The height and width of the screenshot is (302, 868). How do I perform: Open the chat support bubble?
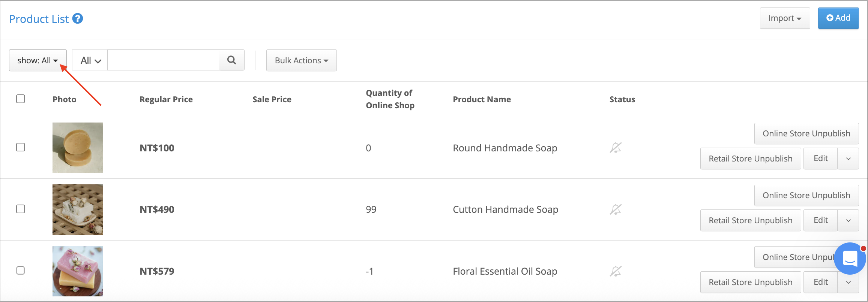pos(850,259)
